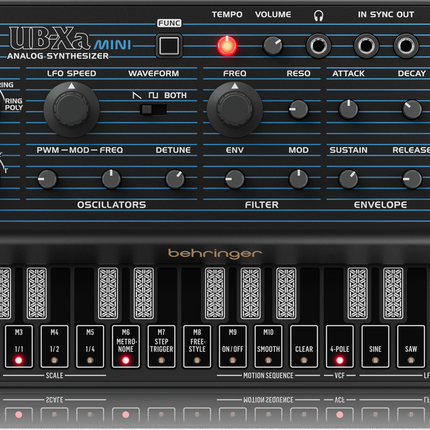The image size is (430, 430).
Task: Tap the patterned black key above SAW
Action: pyautogui.click(x=393, y=293)
